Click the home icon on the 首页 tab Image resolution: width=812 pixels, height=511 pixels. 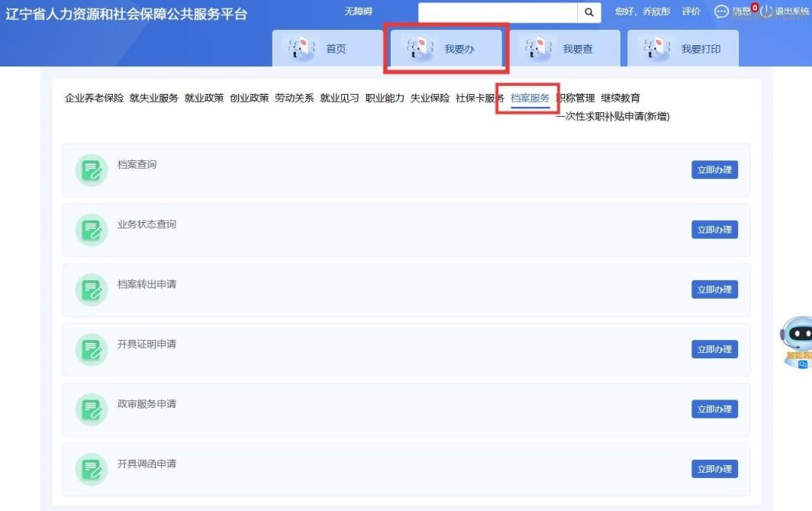point(301,47)
